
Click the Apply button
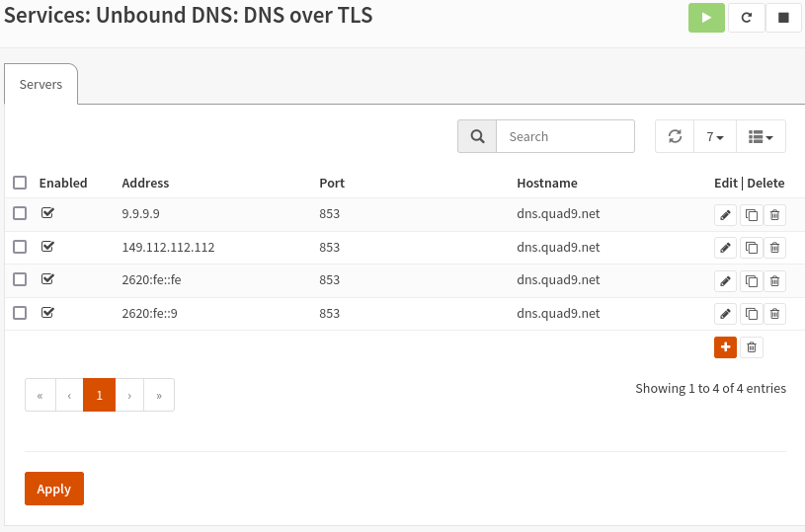pyautogui.click(x=53, y=489)
